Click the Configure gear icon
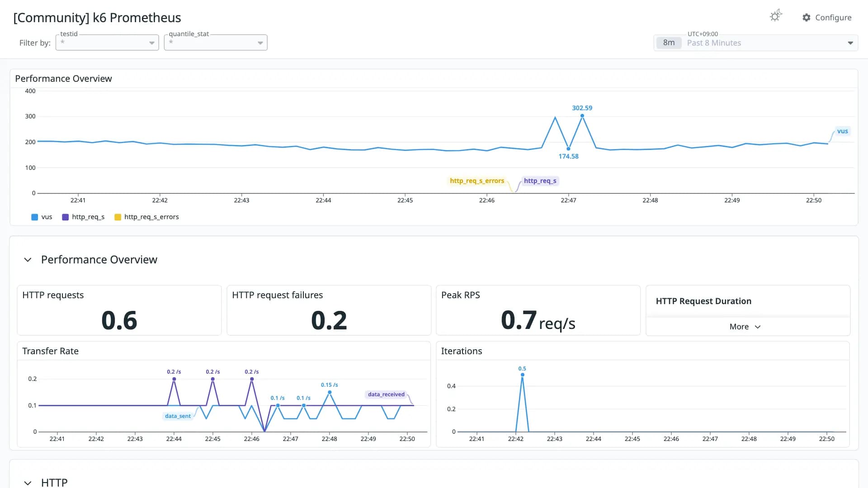The width and height of the screenshot is (868, 488). click(807, 18)
